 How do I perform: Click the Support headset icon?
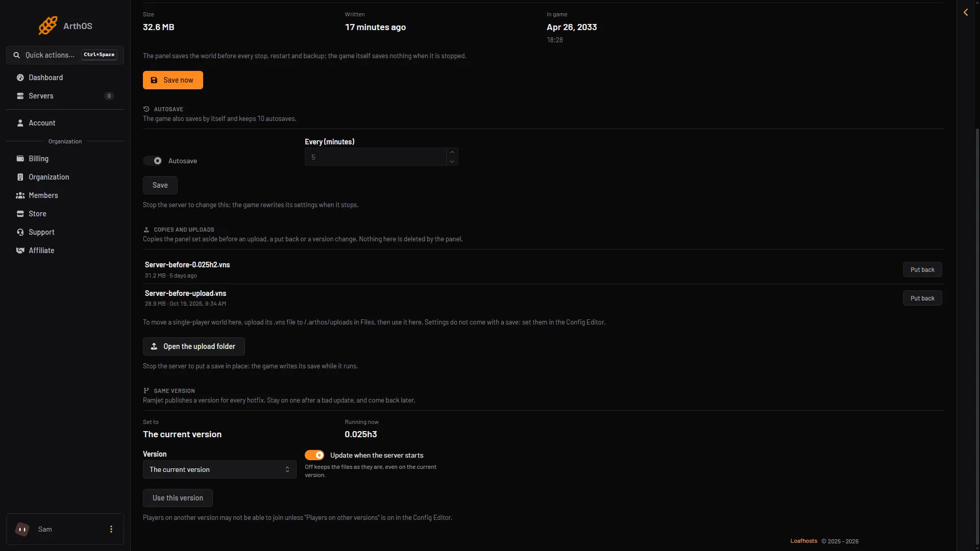tap(20, 232)
